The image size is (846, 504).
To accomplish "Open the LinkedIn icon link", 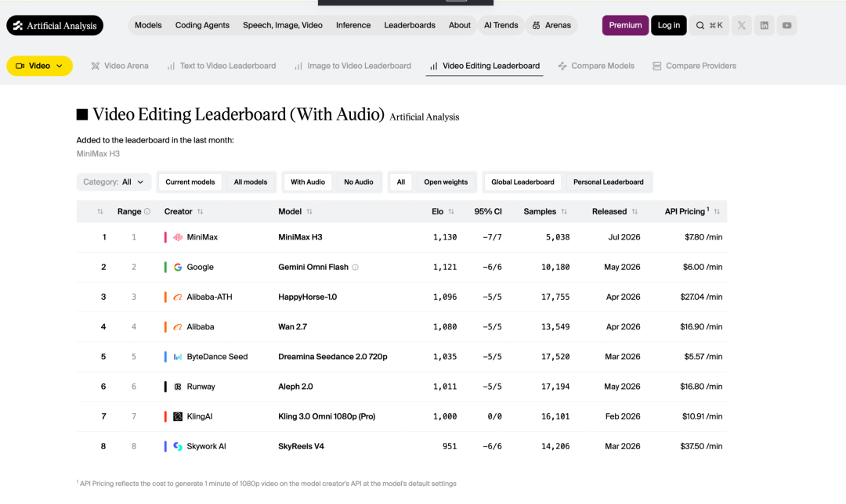I will (765, 25).
